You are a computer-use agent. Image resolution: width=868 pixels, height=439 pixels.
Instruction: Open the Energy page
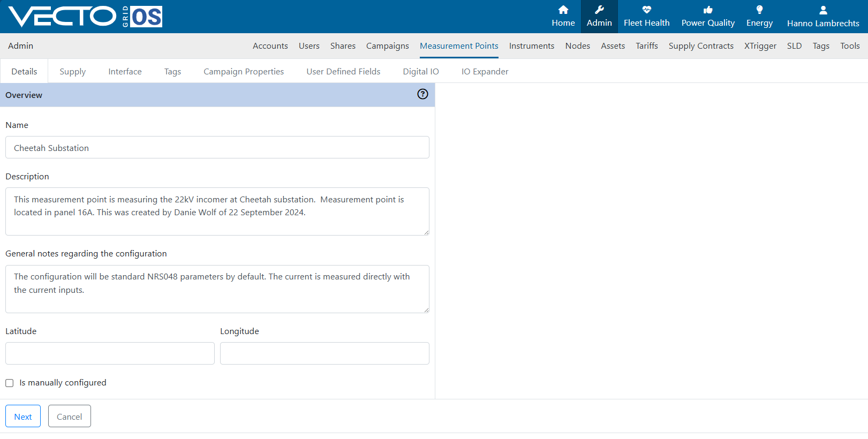coord(759,17)
